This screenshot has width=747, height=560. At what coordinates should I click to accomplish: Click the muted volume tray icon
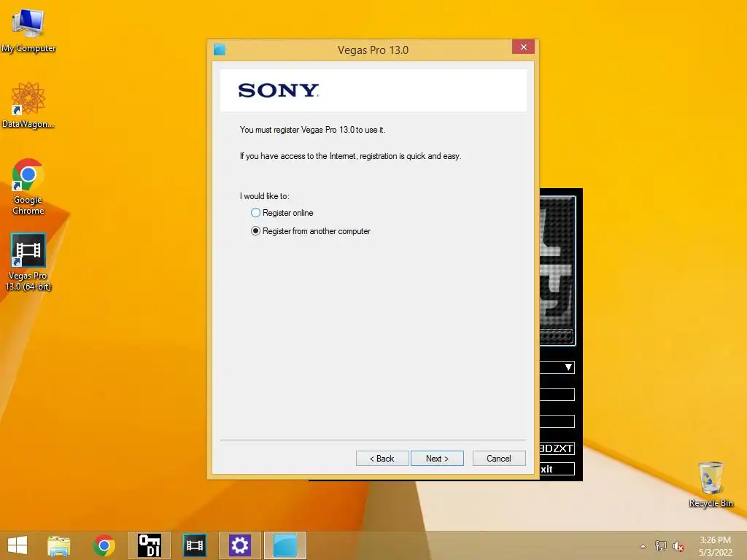(678, 546)
